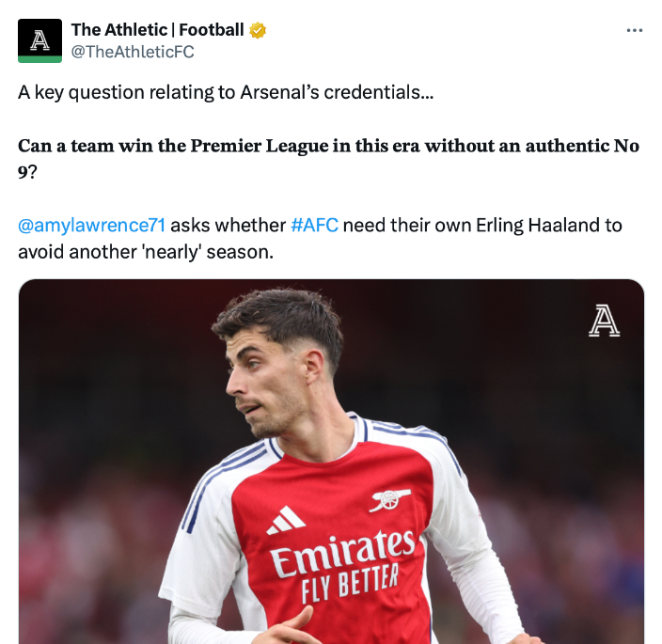Click The Athletic watermark logo in photo
The height and width of the screenshot is (644, 662).
coord(604,321)
